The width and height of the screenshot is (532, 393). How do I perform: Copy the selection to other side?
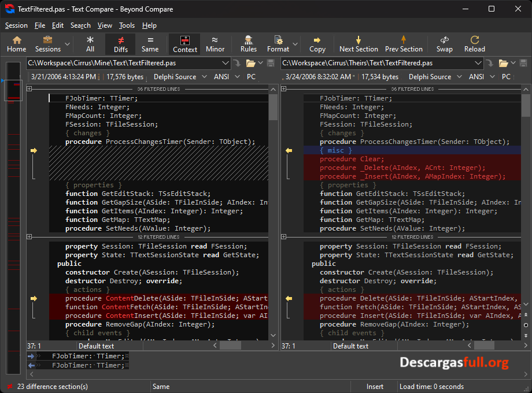point(317,44)
